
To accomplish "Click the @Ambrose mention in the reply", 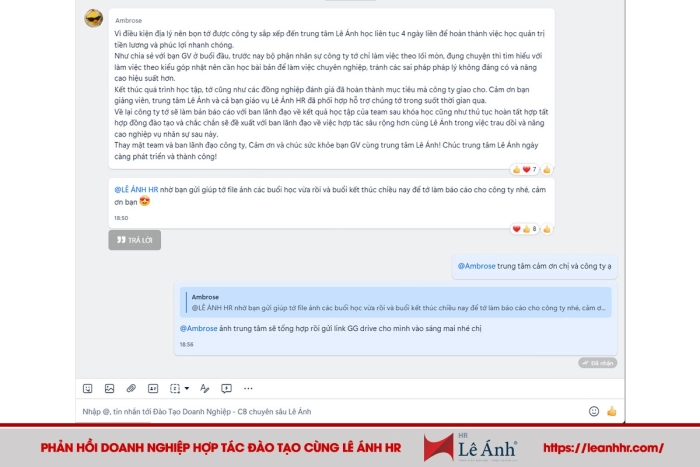I will pos(198,329).
